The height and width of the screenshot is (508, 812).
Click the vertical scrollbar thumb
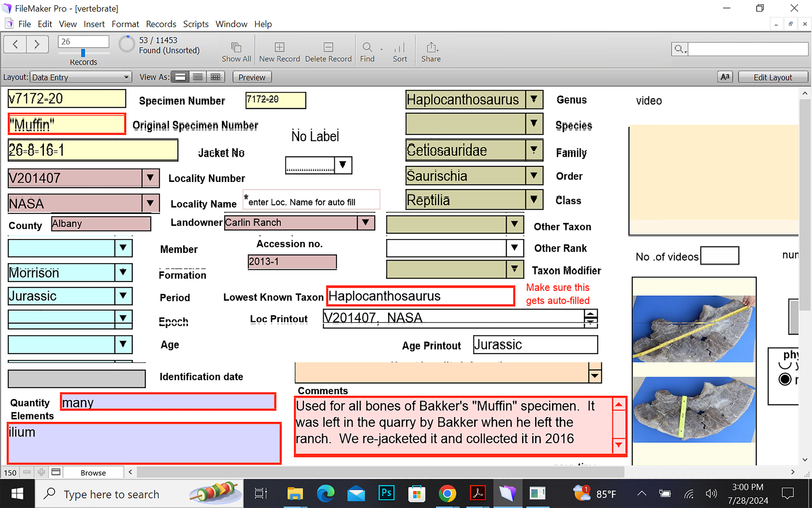pos(805,205)
